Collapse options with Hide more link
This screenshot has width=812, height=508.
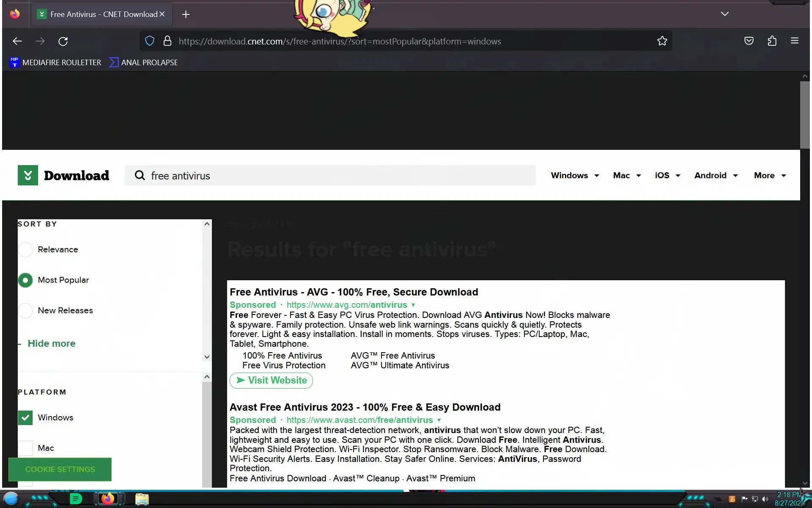(51, 344)
